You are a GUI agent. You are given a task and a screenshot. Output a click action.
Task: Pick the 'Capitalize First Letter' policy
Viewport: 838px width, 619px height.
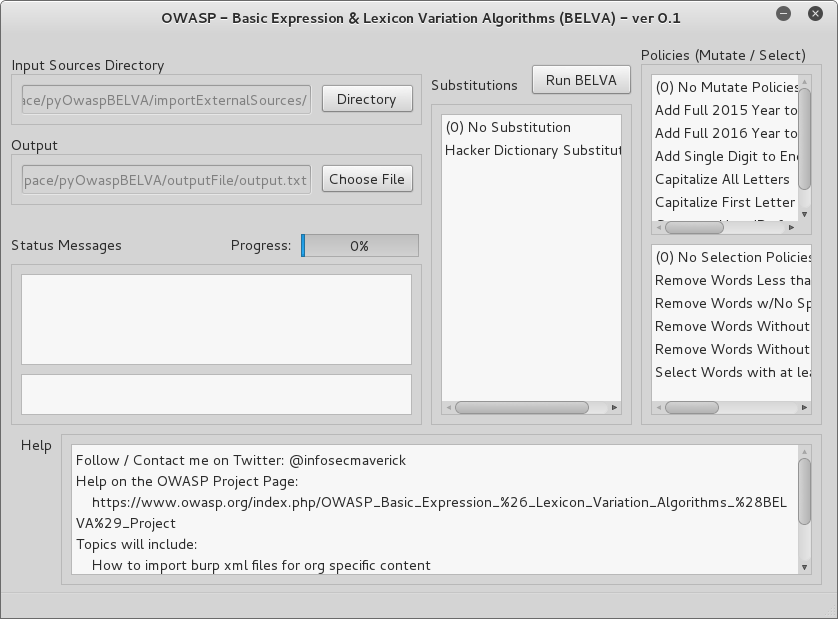point(725,202)
